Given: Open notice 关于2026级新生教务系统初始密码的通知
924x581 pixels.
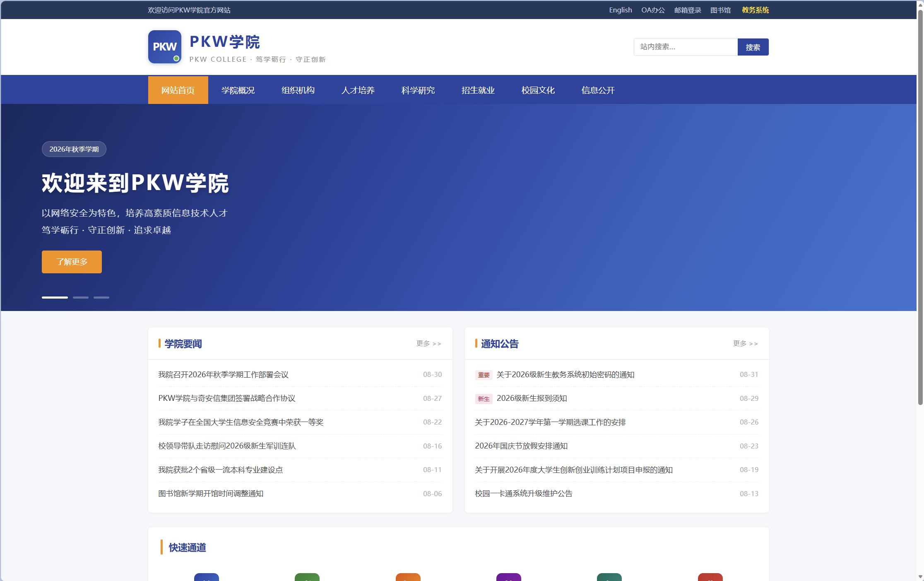Looking at the screenshot, I should pos(565,374).
